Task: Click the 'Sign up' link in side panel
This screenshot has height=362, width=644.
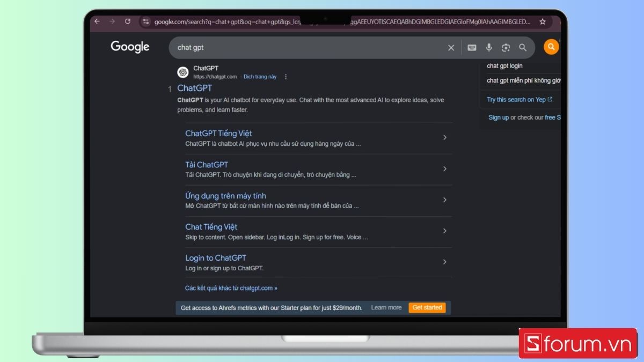Action: (x=499, y=117)
